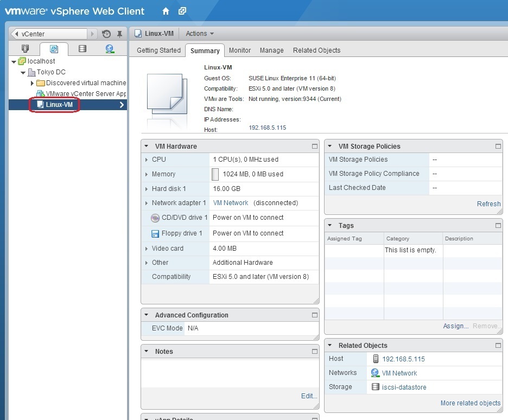Collapse the Advanced Configuration panel
The height and width of the screenshot is (420, 508).
pyautogui.click(x=147, y=315)
